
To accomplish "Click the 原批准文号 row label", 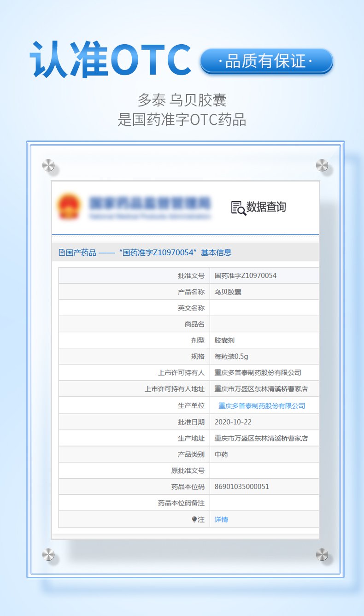I will click(188, 470).
